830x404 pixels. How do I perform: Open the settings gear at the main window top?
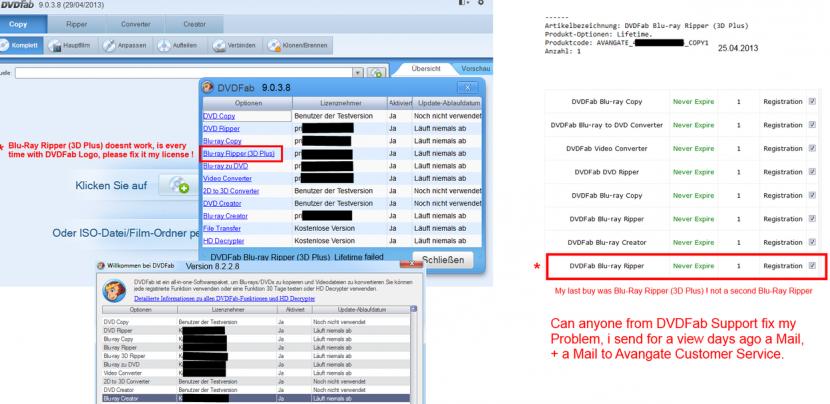click(x=481, y=3)
